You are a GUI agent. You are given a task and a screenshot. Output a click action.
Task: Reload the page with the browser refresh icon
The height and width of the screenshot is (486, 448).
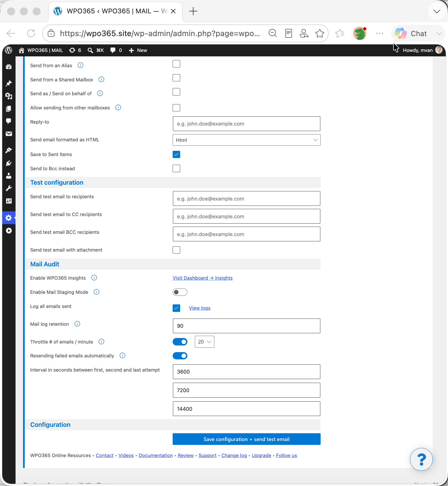tap(31, 34)
